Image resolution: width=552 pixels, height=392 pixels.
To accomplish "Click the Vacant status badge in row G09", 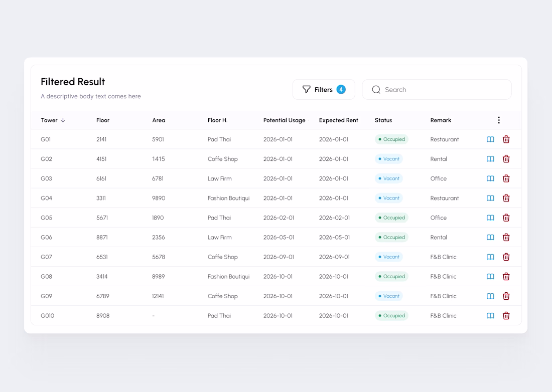I will [x=388, y=296].
